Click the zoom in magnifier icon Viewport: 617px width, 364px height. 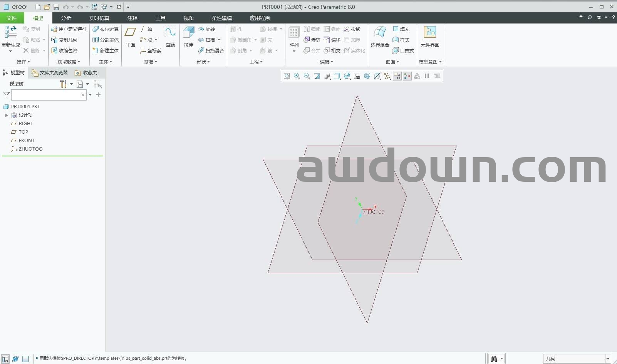(x=297, y=76)
